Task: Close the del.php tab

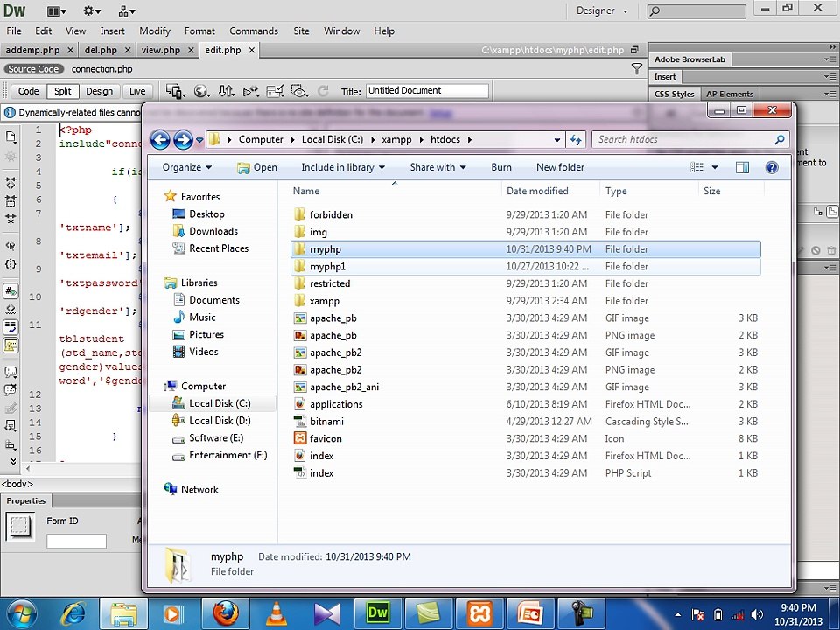Action: pyautogui.click(x=128, y=50)
